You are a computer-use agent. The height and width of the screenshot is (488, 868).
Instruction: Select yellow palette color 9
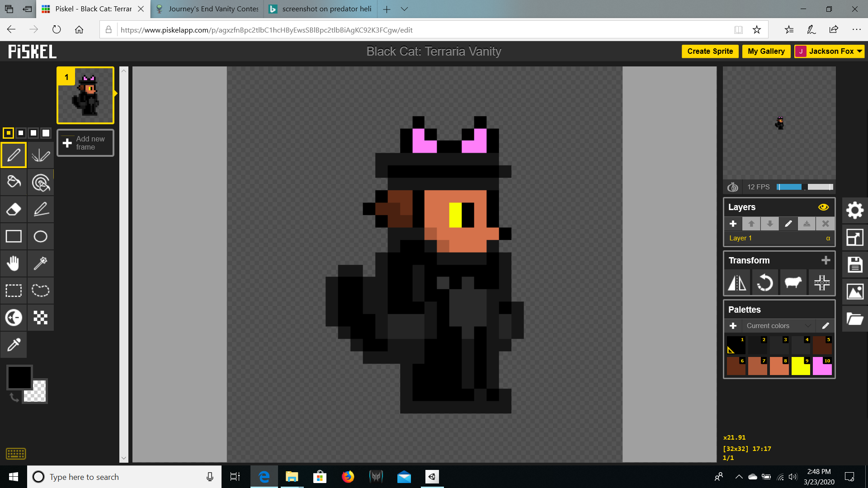pos(801,366)
